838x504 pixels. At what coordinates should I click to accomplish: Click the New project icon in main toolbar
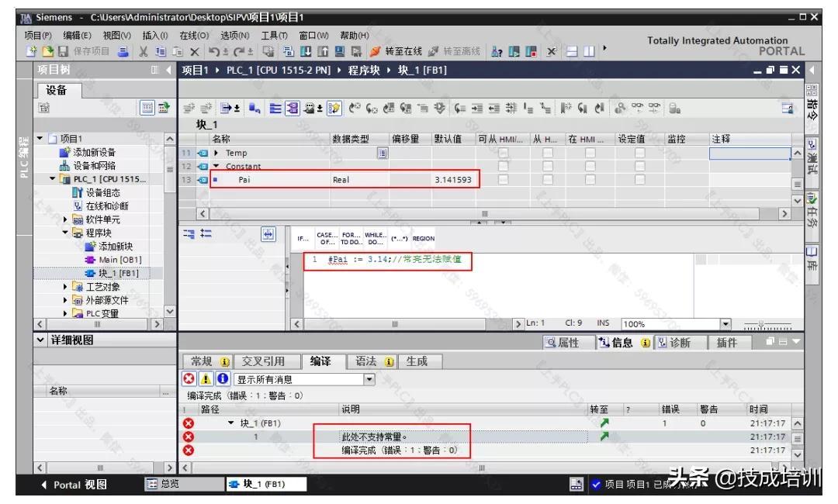[x=32, y=51]
